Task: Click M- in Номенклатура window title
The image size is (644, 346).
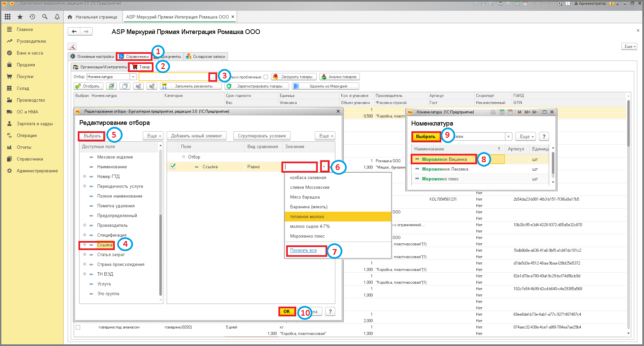Action: pyautogui.click(x=535, y=112)
